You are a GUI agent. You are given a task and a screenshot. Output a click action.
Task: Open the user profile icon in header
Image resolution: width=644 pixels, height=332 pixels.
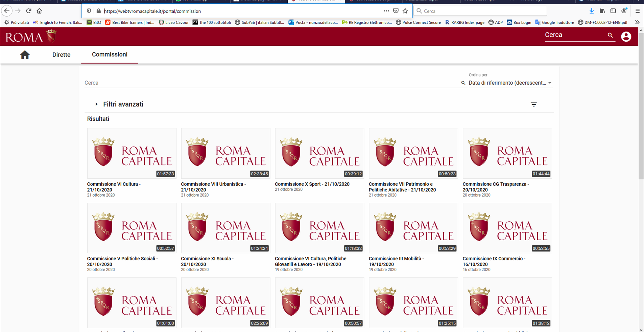click(x=626, y=37)
